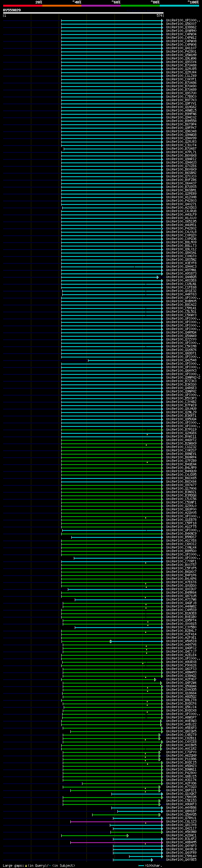Click the short green bar for UniRef100_A2DAC1
Viewport: 202px width, 868px height.
pos(95,835)
